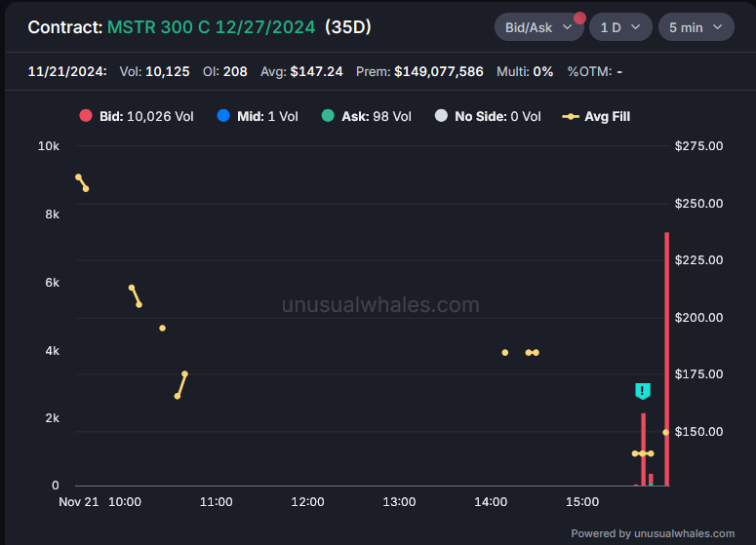
Task: Click the red Bid legend swatch
Action: [x=86, y=116]
